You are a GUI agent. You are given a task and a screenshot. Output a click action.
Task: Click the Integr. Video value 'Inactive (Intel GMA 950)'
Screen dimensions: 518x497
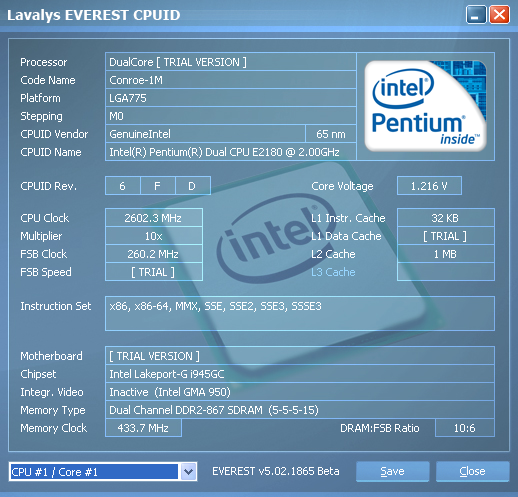pyautogui.click(x=300, y=392)
